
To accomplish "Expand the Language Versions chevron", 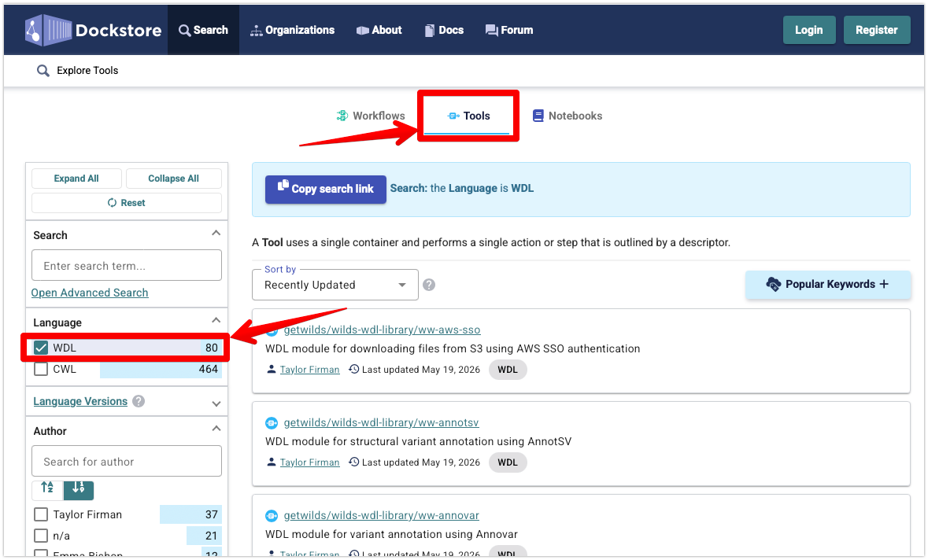I will [216, 404].
